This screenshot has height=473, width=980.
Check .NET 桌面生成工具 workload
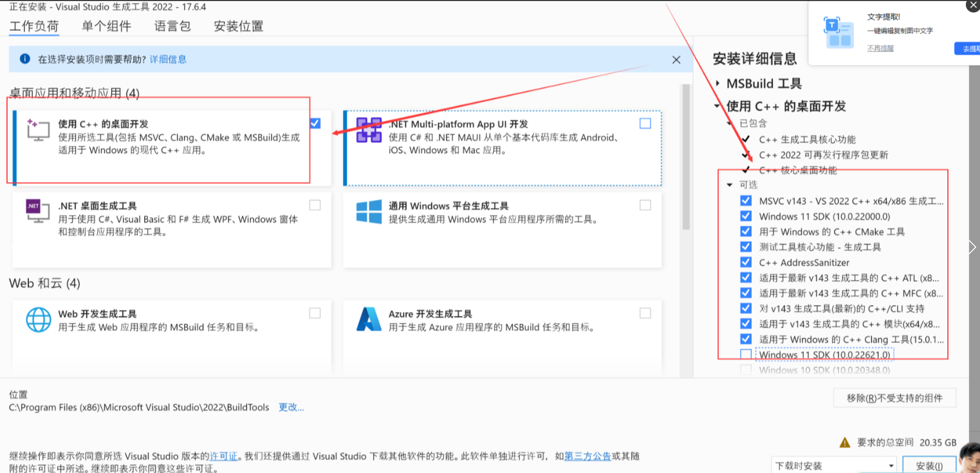coord(315,205)
